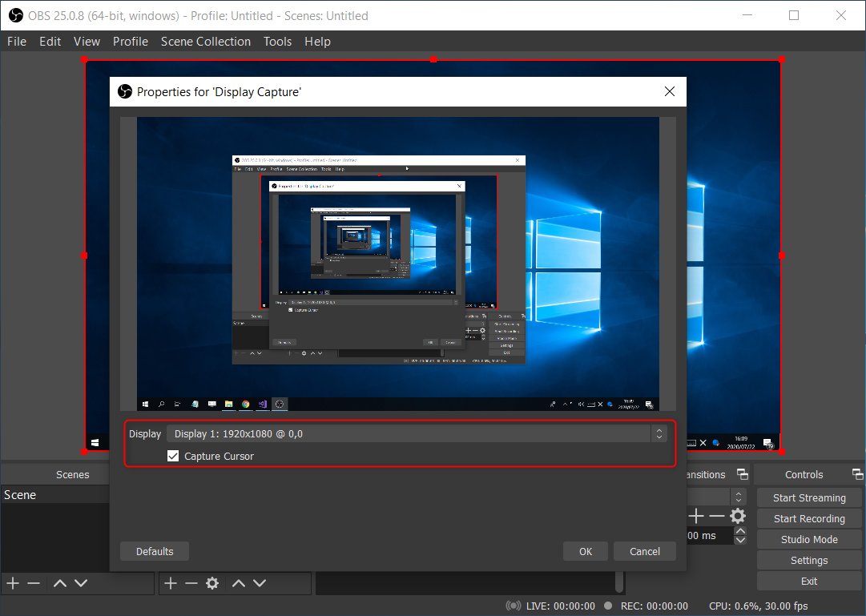Screen dimensions: 866x616
Task: Click Windows Start button in main preview
Action: coord(95,442)
